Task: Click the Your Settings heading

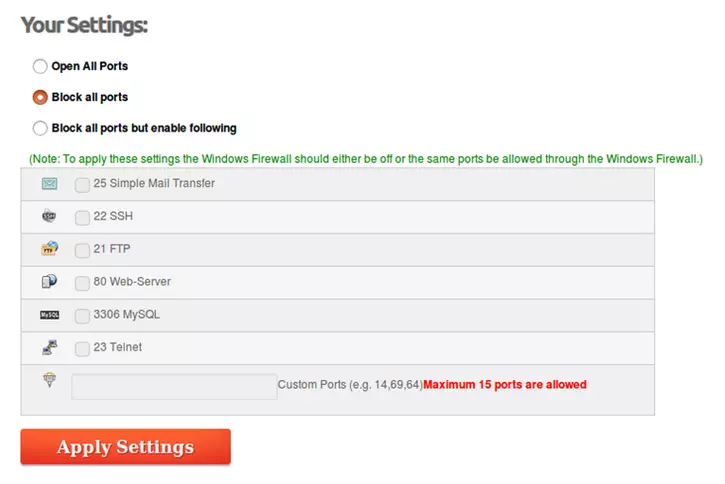Action: [x=84, y=25]
